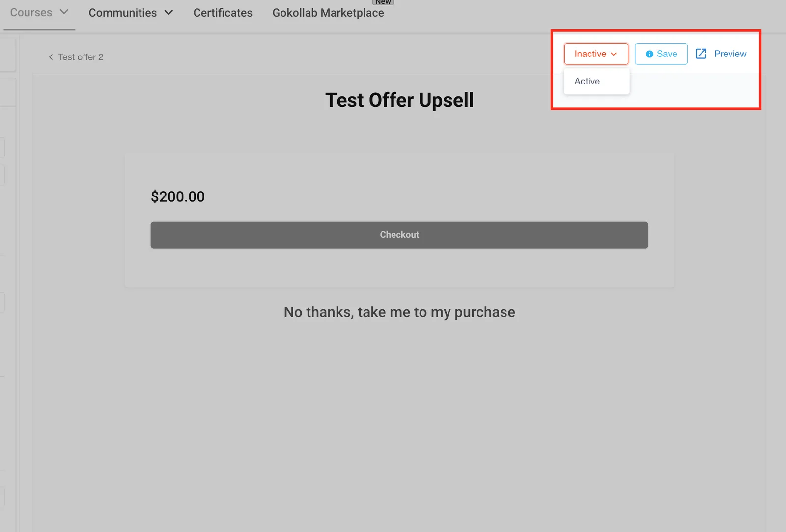
Task: Click the chevron inside Inactive status button
Action: click(614, 54)
